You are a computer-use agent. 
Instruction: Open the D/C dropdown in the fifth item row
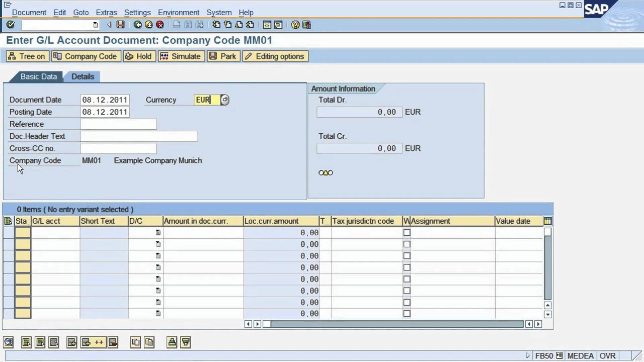click(158, 279)
